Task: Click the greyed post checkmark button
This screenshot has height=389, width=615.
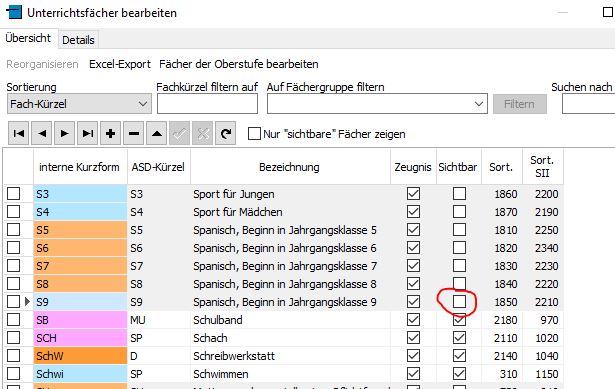Action: (180, 134)
